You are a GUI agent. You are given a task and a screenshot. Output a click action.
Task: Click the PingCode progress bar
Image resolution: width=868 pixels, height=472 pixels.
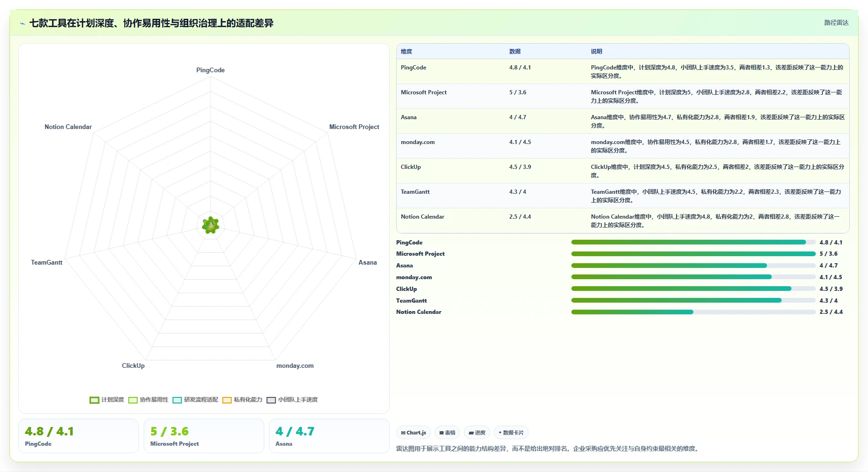(x=693, y=243)
